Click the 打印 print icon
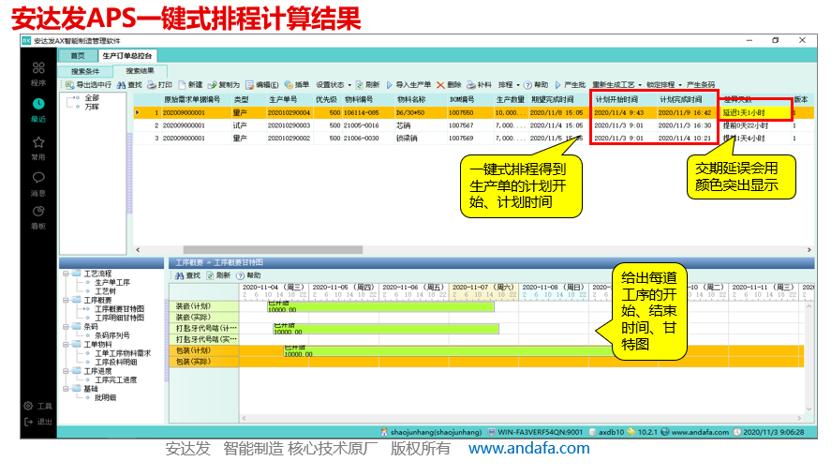Image resolution: width=834 pixels, height=468 pixels. coord(152,85)
